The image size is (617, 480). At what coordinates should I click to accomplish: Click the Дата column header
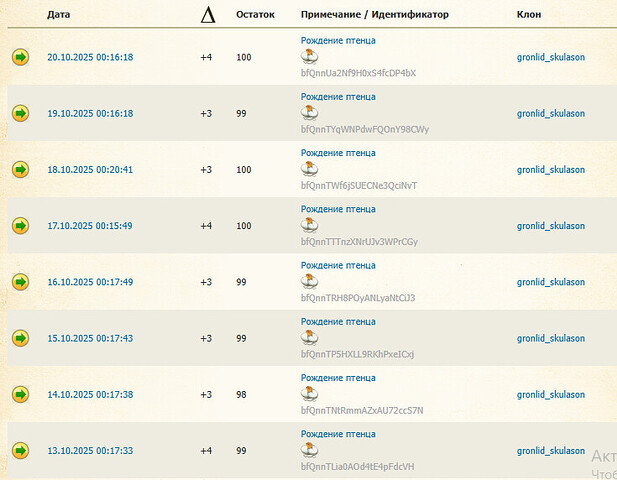coord(59,15)
